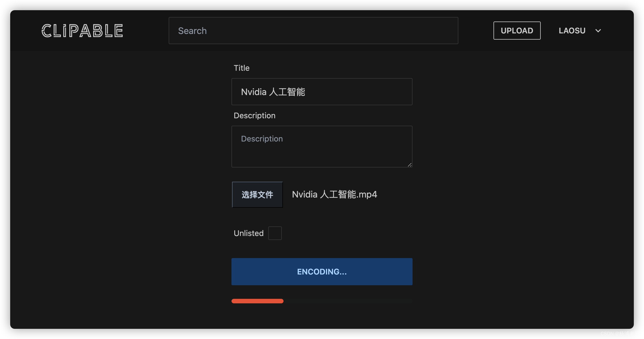Screen dimensions: 644x339
Task: Open the LAOSU user menu
Action: (580, 31)
